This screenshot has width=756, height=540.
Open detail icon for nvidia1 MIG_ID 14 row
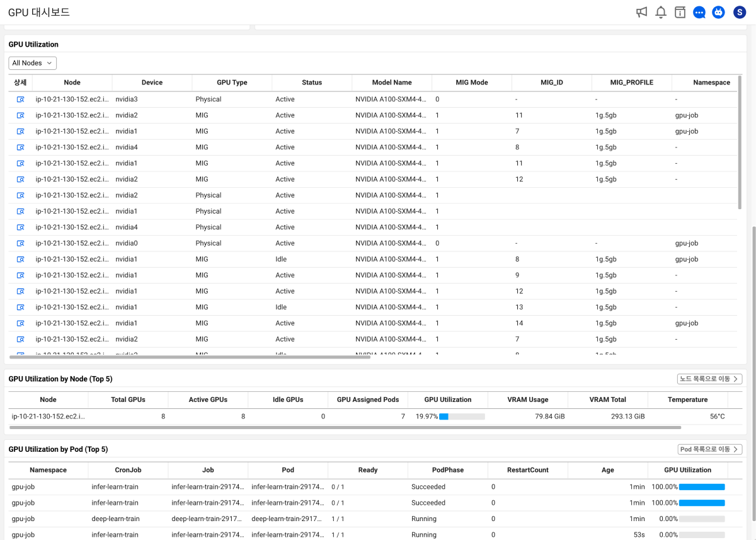pyautogui.click(x=20, y=323)
